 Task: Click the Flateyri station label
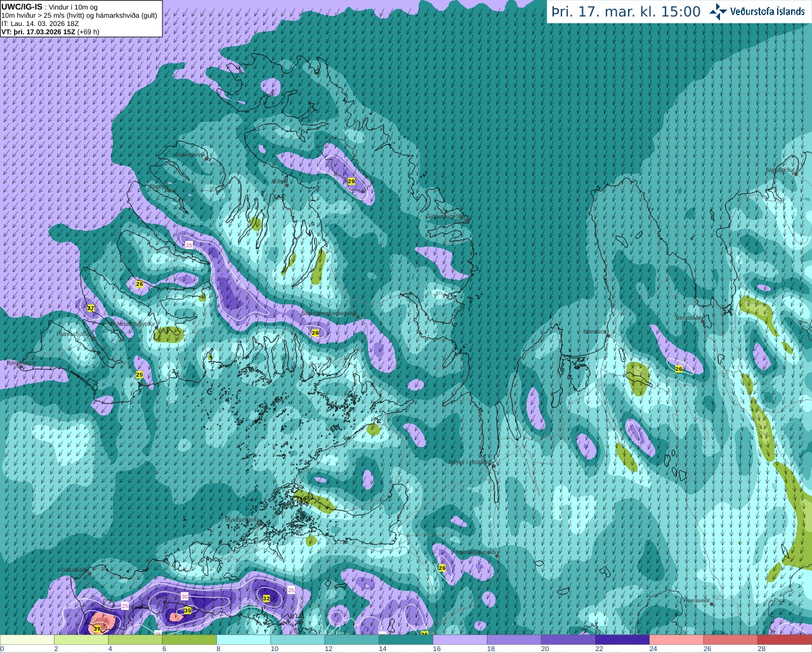(x=159, y=186)
